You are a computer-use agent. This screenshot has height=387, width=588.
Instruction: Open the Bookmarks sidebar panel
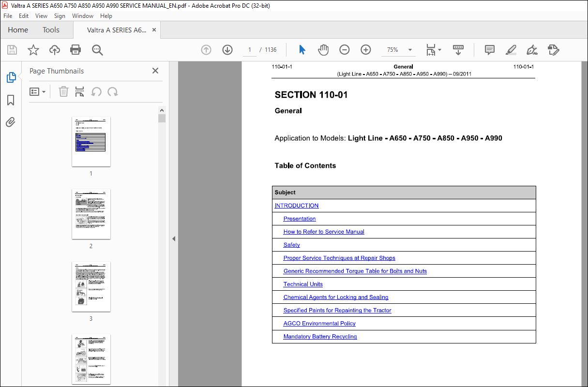tap(11, 100)
